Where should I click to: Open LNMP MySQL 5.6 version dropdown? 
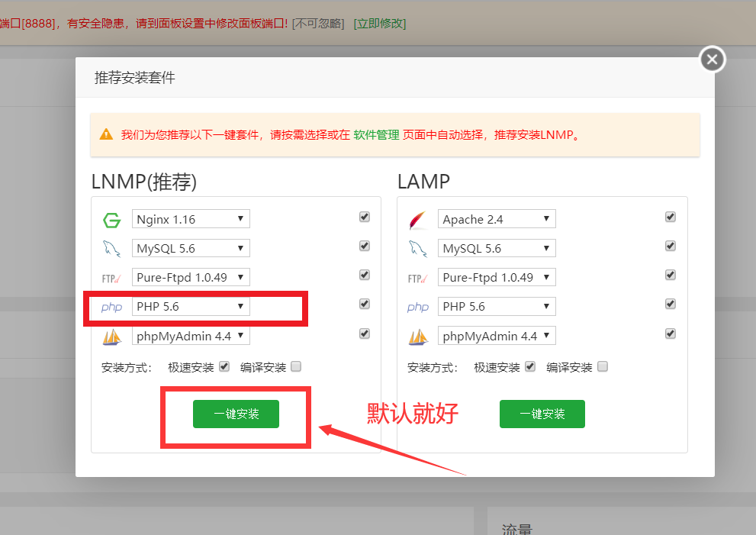(191, 248)
